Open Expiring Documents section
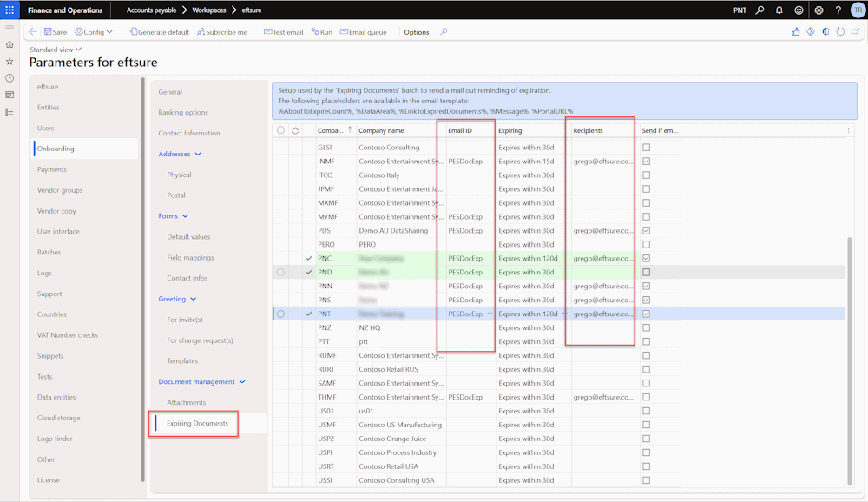The image size is (868, 502). point(198,423)
